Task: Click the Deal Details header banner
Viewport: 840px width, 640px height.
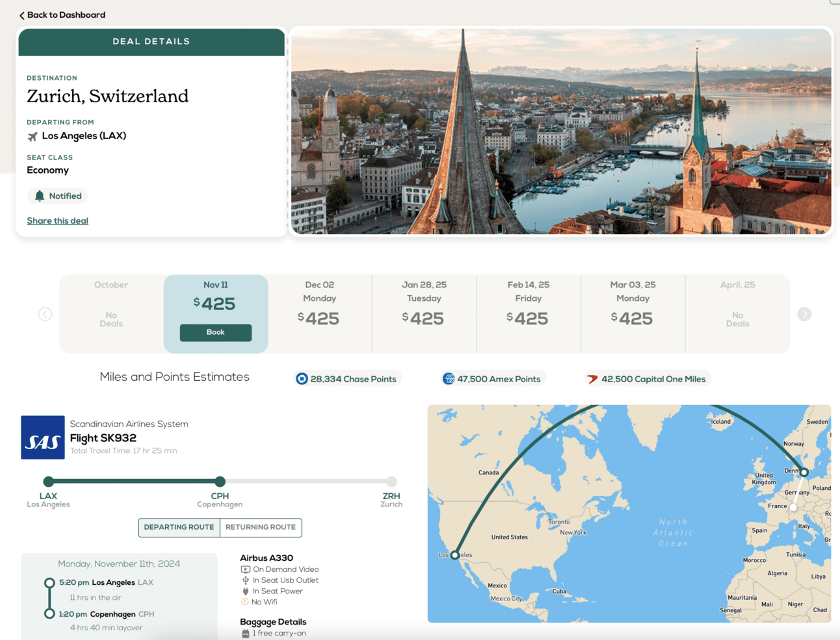Action: point(151,42)
